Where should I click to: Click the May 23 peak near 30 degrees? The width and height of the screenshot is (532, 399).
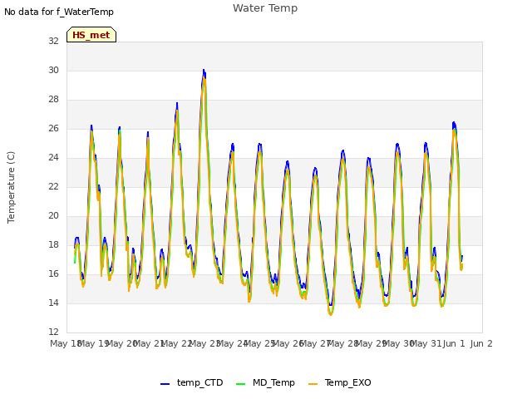[x=204, y=71]
